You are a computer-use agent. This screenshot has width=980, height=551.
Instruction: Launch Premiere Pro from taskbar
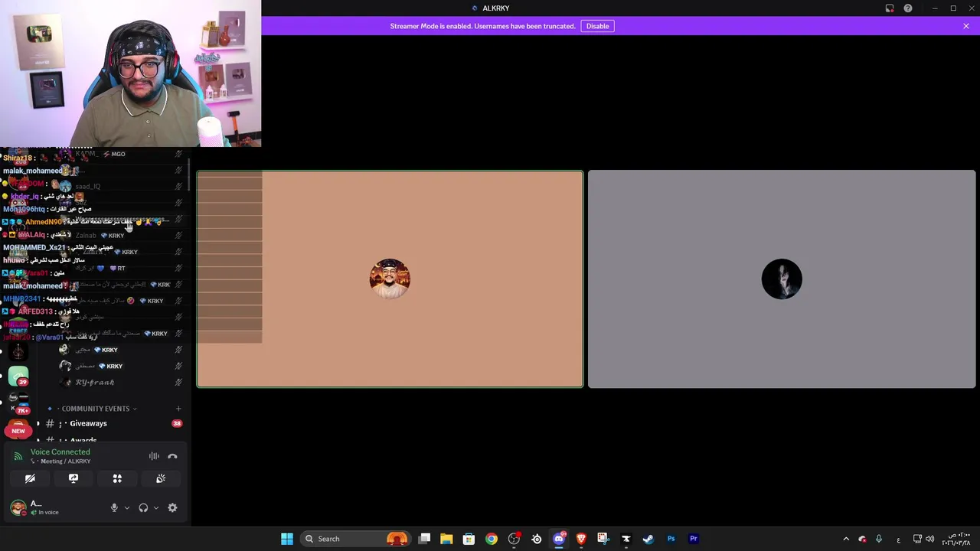click(694, 539)
